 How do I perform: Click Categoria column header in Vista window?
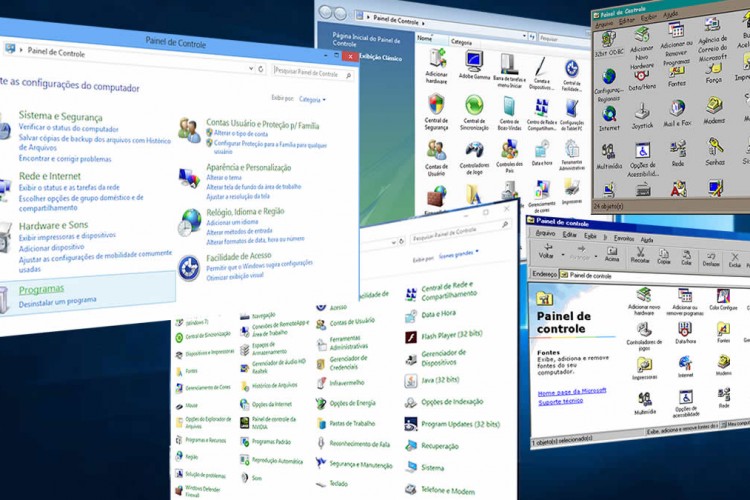(x=461, y=42)
